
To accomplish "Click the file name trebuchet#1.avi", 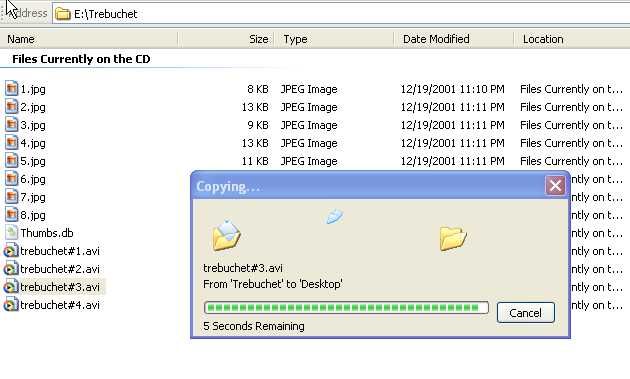I will coord(60,251).
